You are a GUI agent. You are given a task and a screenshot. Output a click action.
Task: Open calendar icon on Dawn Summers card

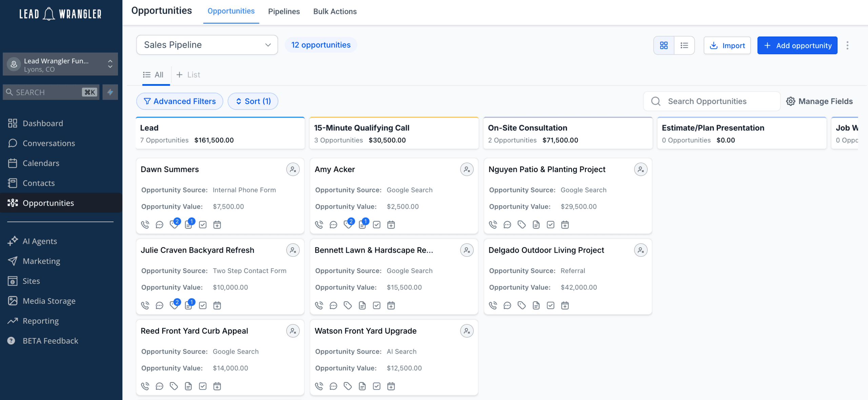pos(217,225)
